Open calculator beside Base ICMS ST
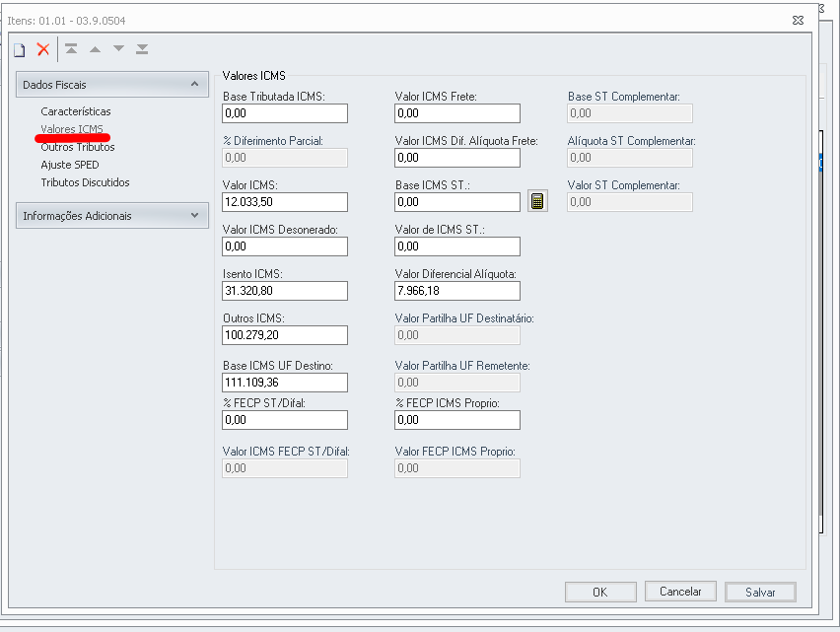This screenshot has height=632, width=840. 537,201
